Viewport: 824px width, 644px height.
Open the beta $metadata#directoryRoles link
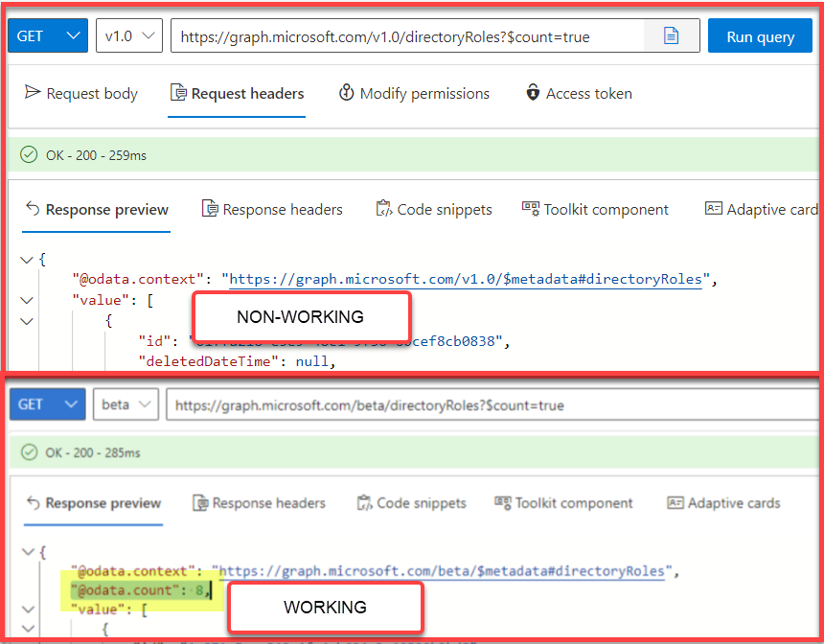coord(442,571)
